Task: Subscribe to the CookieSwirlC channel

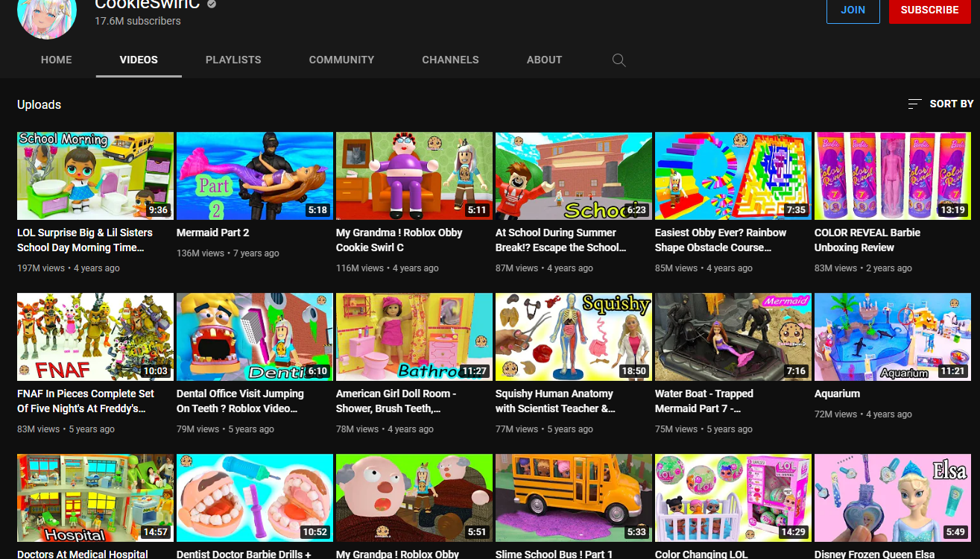Action: tap(929, 10)
